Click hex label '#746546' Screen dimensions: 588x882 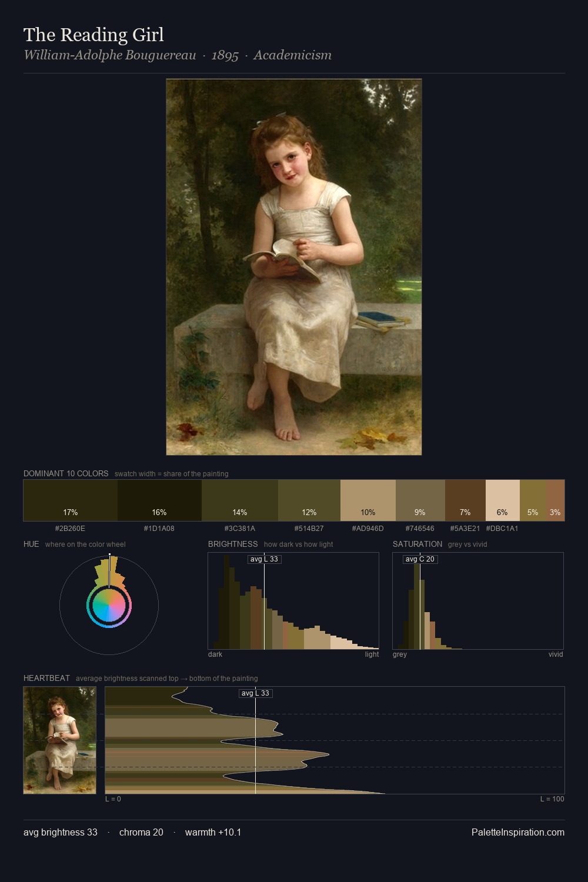click(420, 529)
